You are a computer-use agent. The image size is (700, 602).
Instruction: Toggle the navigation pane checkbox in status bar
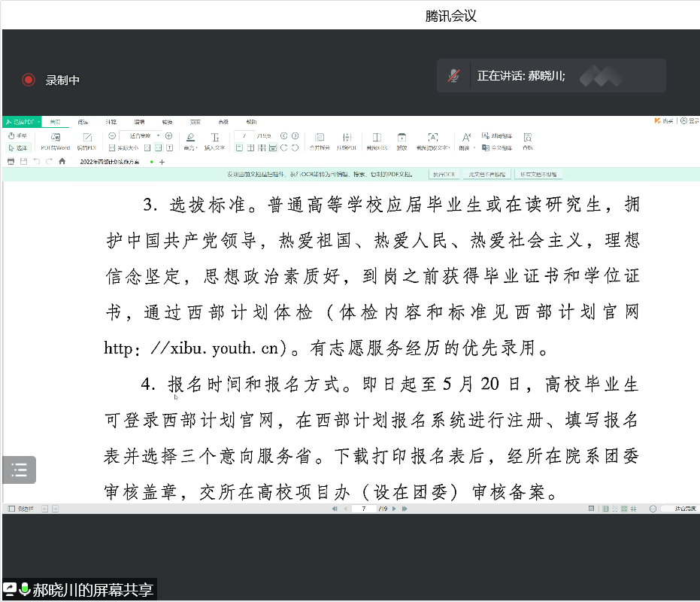click(x=11, y=509)
